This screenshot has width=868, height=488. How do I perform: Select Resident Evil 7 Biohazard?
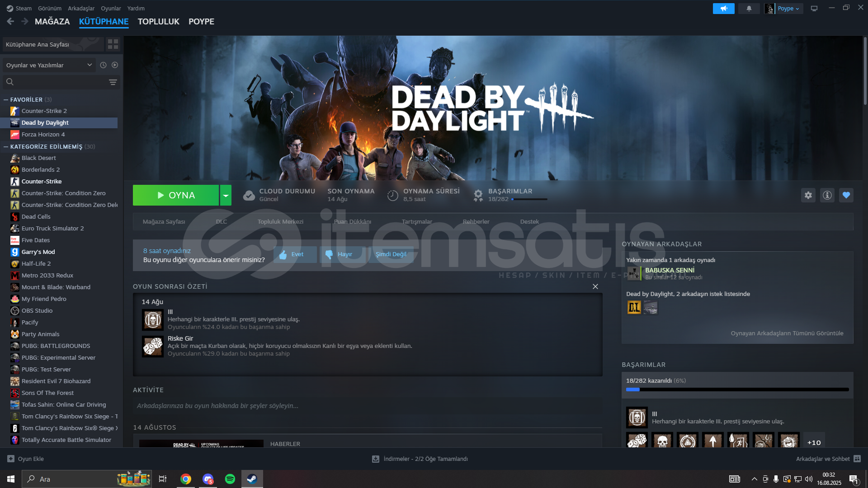click(59, 381)
